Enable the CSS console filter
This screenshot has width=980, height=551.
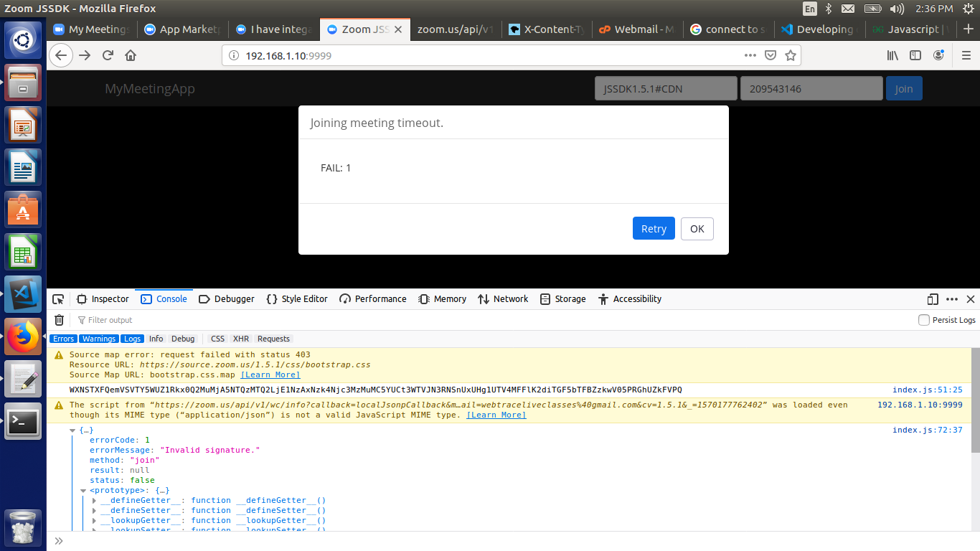(217, 339)
